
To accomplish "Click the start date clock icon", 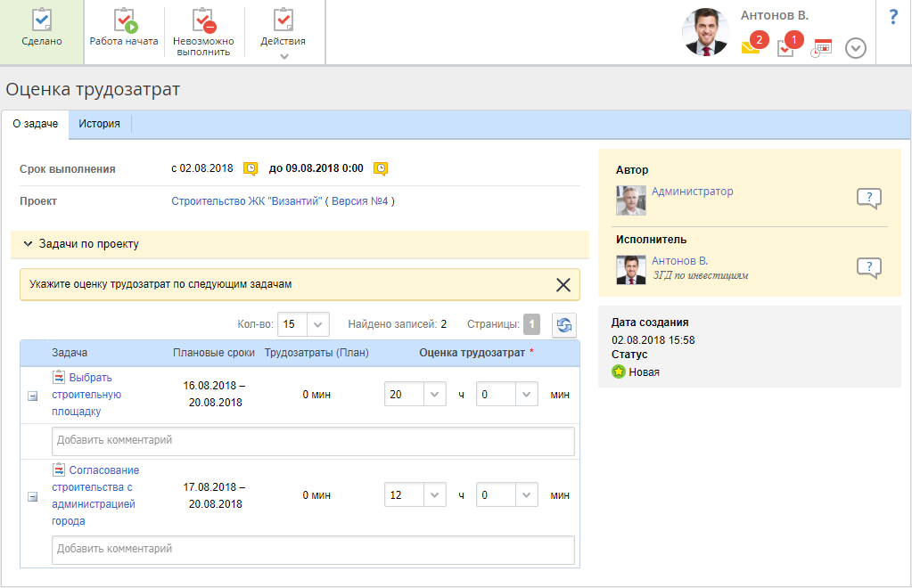I will [x=251, y=168].
